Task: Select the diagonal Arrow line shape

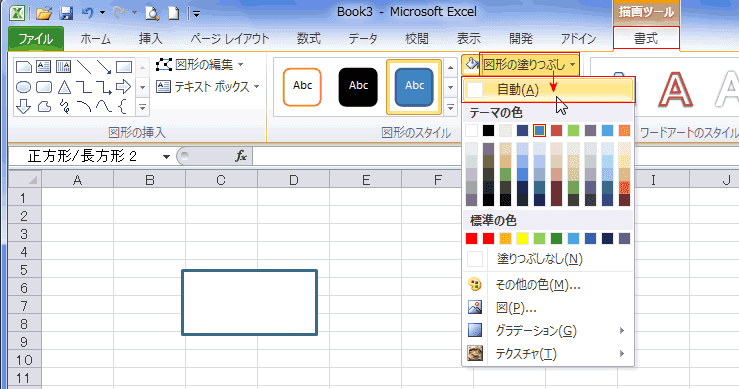Action: coord(104,66)
